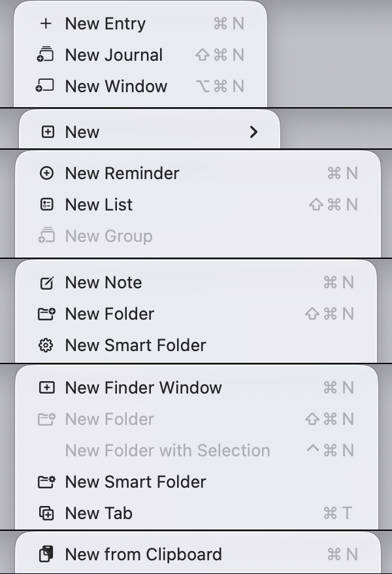
Task: Select New Reminder menu item
Action: pos(122,173)
